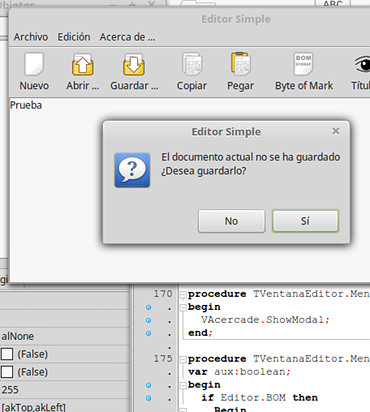The image size is (370, 412).
Task: Click the question mark dialog icon
Action: (132, 170)
